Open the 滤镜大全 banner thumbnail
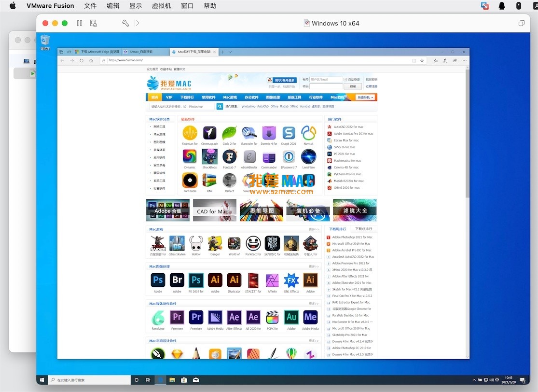The height and width of the screenshot is (392, 538). pos(355,210)
